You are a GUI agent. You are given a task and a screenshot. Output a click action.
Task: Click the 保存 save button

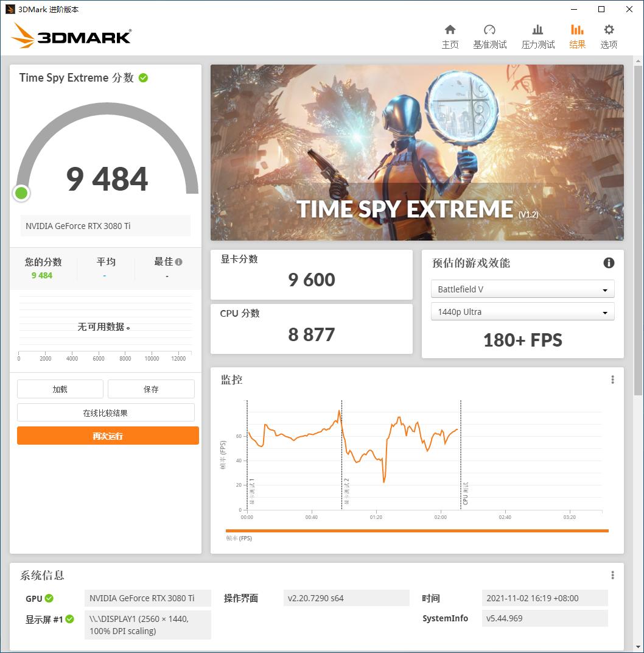(x=151, y=389)
